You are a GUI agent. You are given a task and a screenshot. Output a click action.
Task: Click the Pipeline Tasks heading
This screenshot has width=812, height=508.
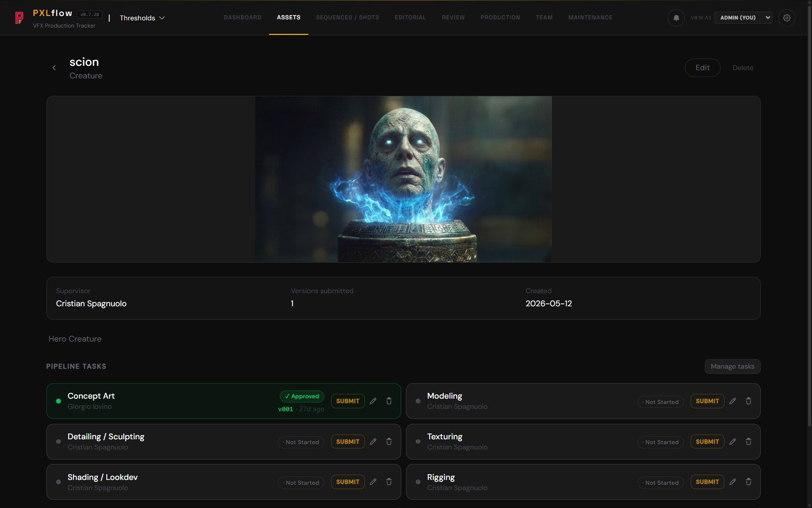coord(76,367)
